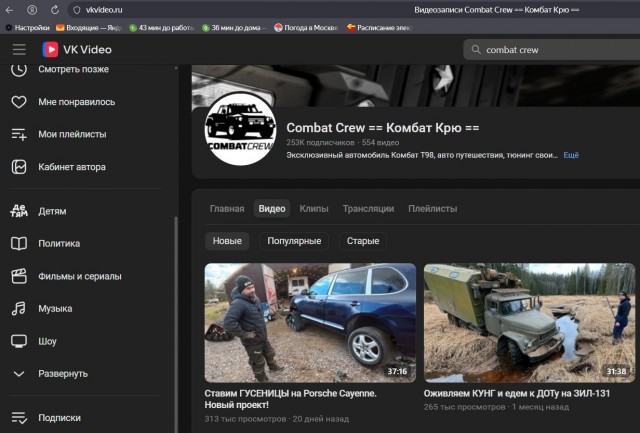Open Смотреть позже in sidebar
Screen dimensions: 640x433
pyautogui.click(x=73, y=69)
